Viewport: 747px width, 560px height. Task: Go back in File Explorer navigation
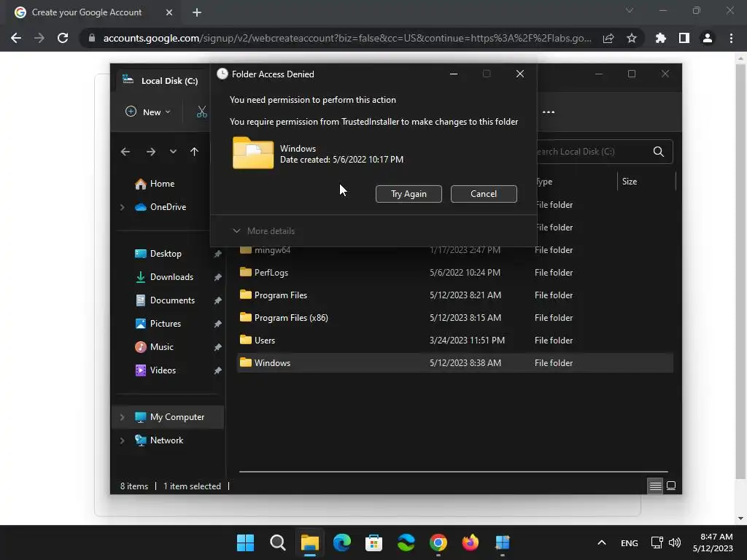pyautogui.click(x=125, y=152)
